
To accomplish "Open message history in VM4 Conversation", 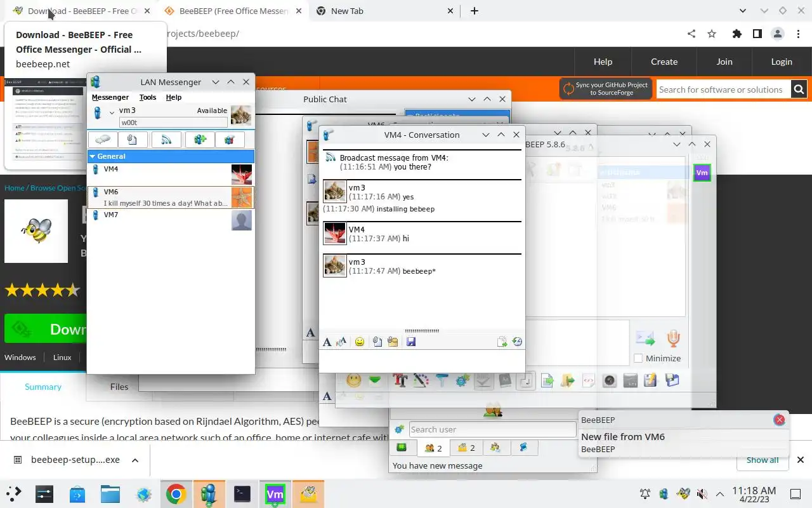I will point(517,342).
